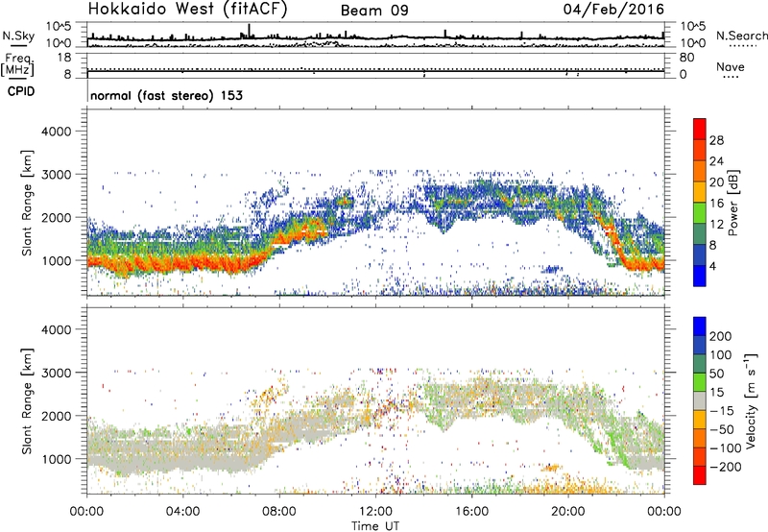The width and height of the screenshot is (768, 532).
Task: Click the '4000' tick on power plot
Action: [x=56, y=132]
